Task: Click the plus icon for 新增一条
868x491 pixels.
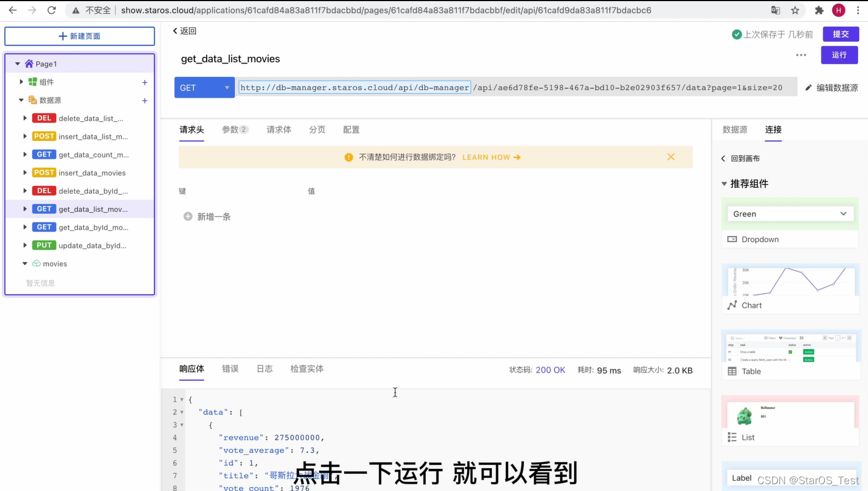Action: click(188, 216)
